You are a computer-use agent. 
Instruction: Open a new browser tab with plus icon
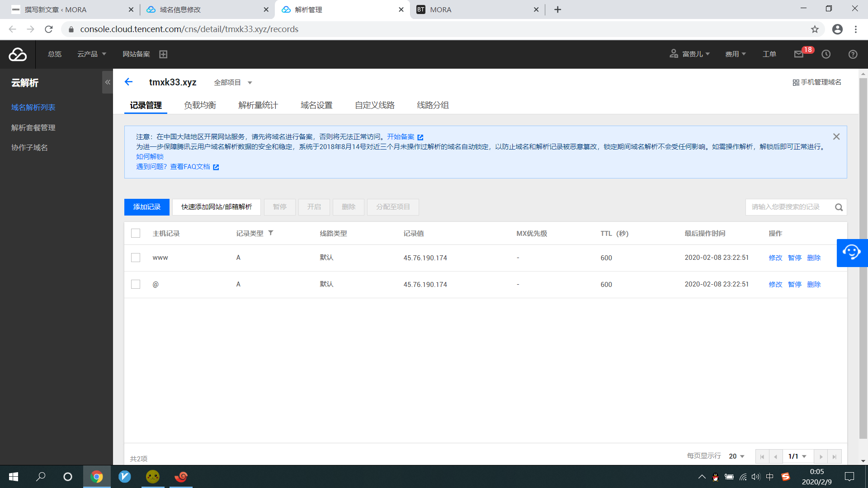[x=557, y=9]
